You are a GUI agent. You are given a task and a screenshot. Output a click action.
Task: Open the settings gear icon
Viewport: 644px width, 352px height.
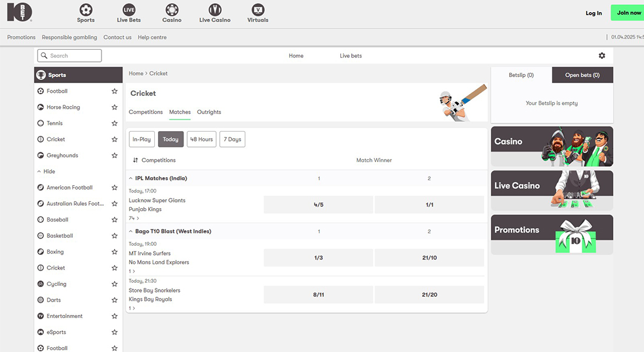pos(601,55)
